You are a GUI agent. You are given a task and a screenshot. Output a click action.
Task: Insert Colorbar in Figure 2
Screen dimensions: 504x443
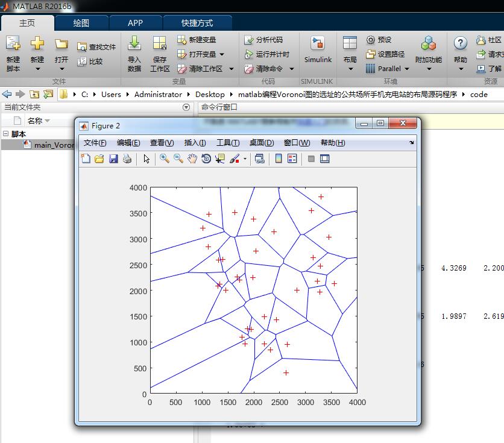[279, 159]
